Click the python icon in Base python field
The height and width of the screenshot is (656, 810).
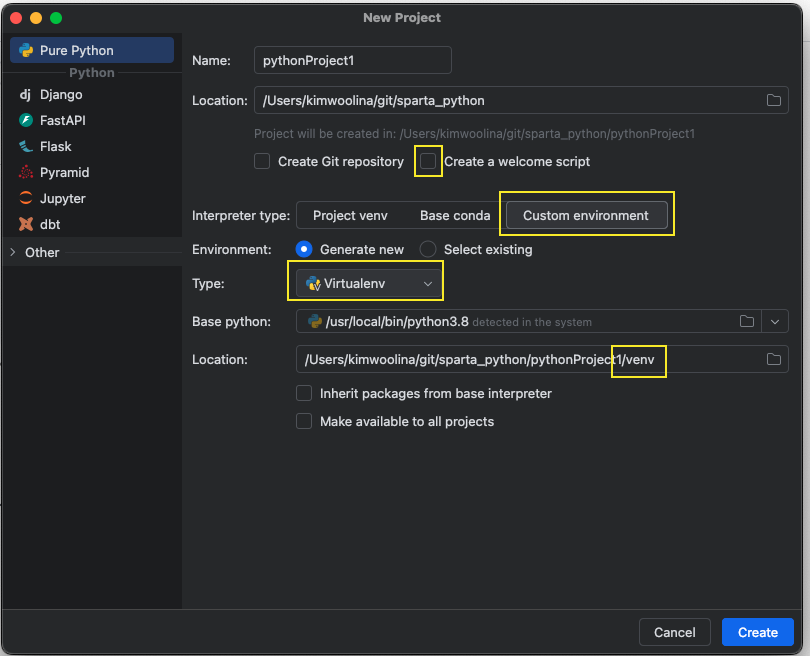pyautogui.click(x=315, y=321)
